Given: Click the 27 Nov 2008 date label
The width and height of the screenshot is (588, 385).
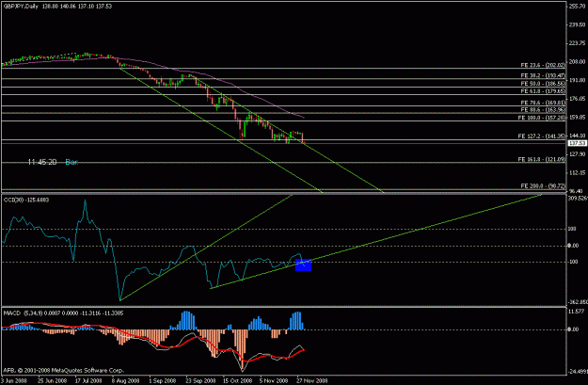Looking at the screenshot, I should coord(312,380).
